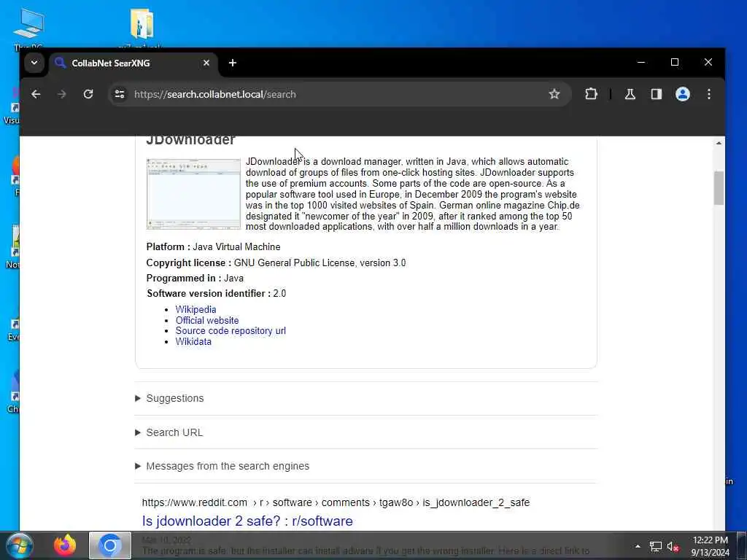Open Chrome three-dot menu
The image size is (747, 560).
pos(709,94)
